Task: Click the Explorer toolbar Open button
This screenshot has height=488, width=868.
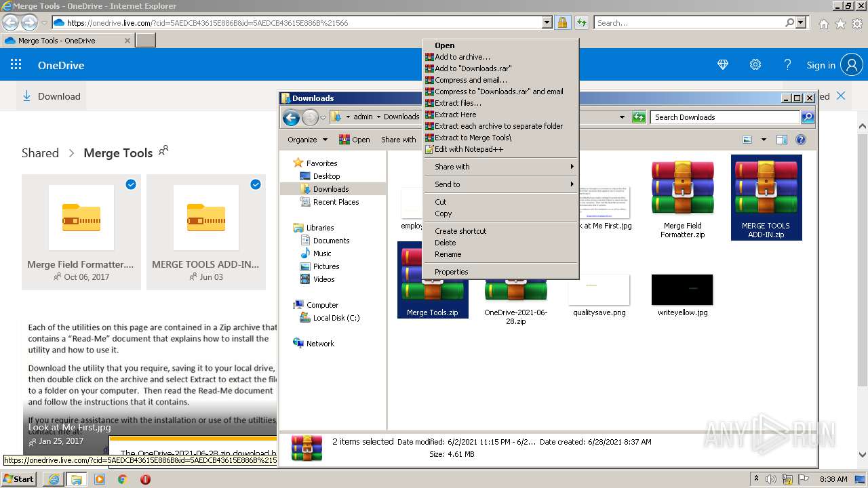Action: [x=355, y=140]
